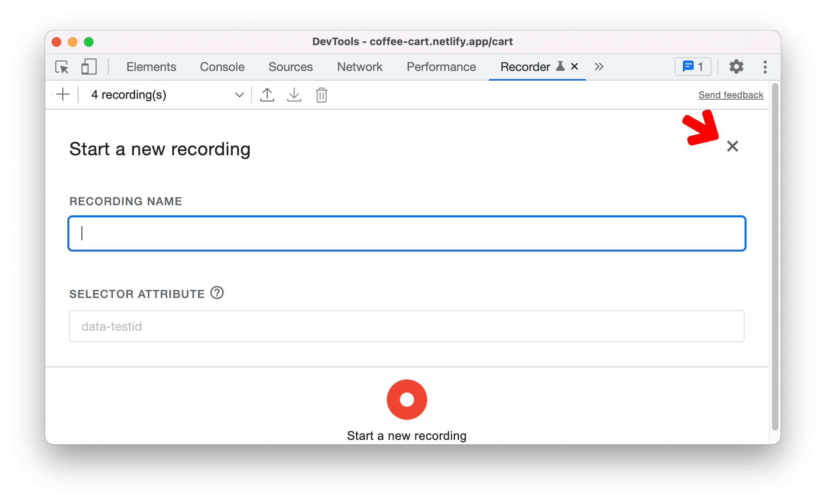The width and height of the screenshot is (826, 504).
Task: Expand the 4 recordings dropdown
Action: click(x=240, y=94)
